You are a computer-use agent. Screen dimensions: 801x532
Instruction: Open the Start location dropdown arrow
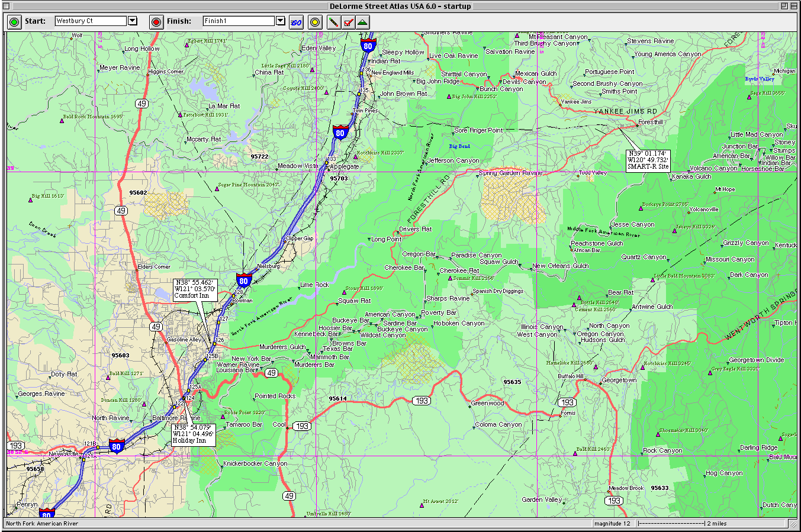point(133,21)
